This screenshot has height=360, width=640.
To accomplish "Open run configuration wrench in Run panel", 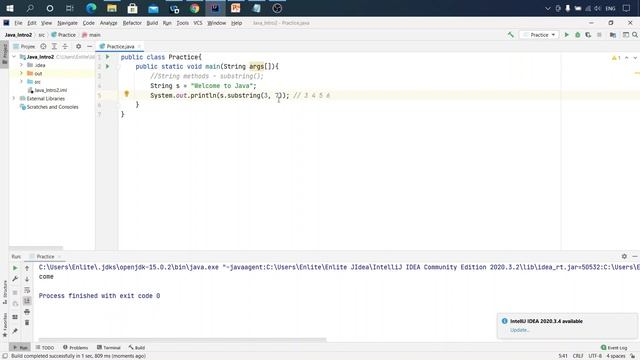I will tap(15, 279).
